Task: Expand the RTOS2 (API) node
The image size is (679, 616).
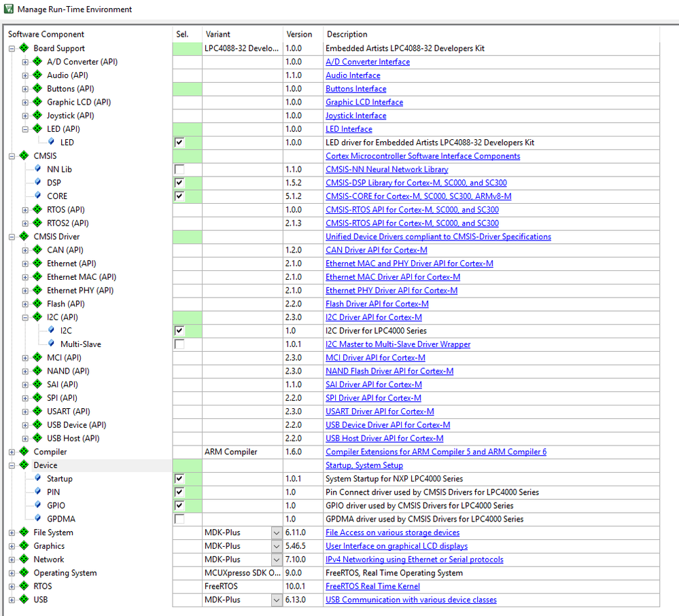Action: click(25, 223)
